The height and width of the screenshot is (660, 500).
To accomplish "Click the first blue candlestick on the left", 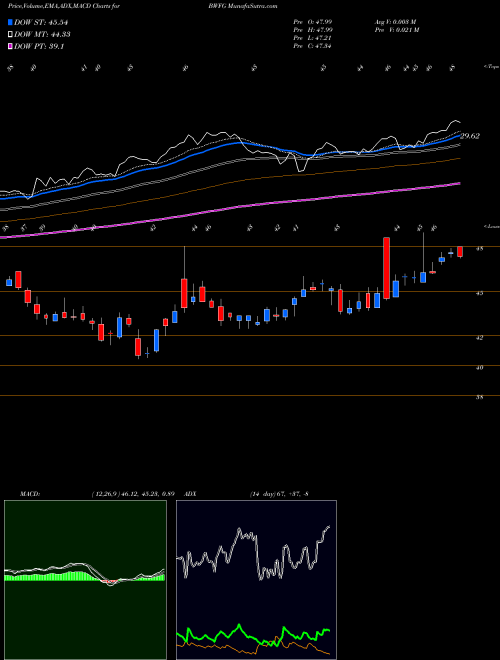I will click(9, 282).
